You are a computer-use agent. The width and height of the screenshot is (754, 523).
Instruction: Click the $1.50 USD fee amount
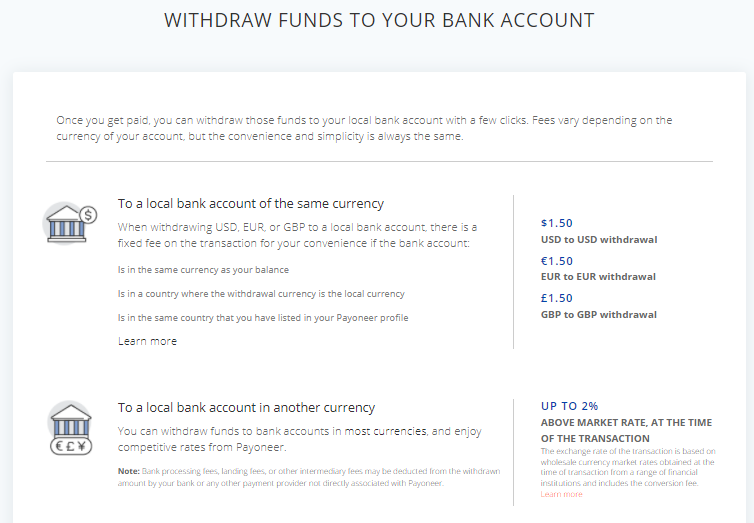click(557, 223)
